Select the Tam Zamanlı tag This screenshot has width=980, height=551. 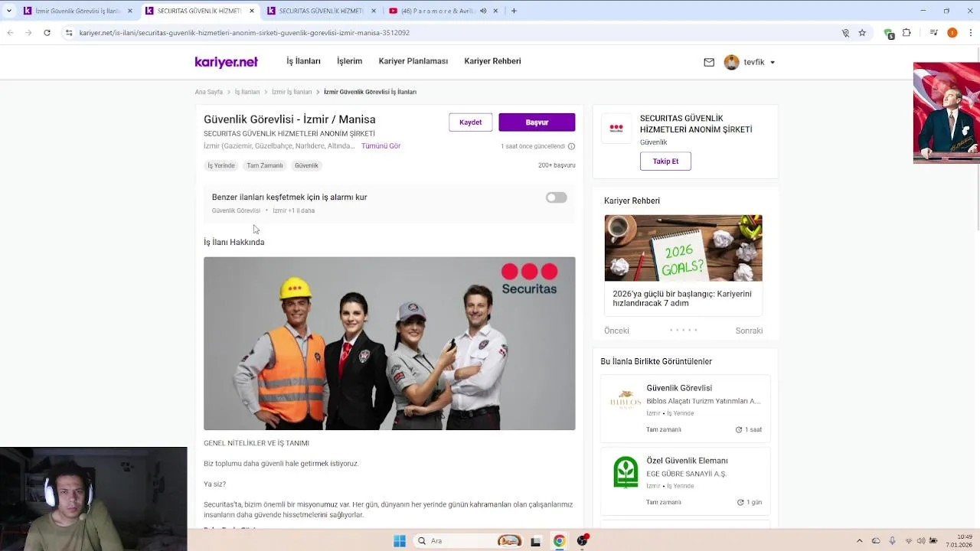coord(265,165)
